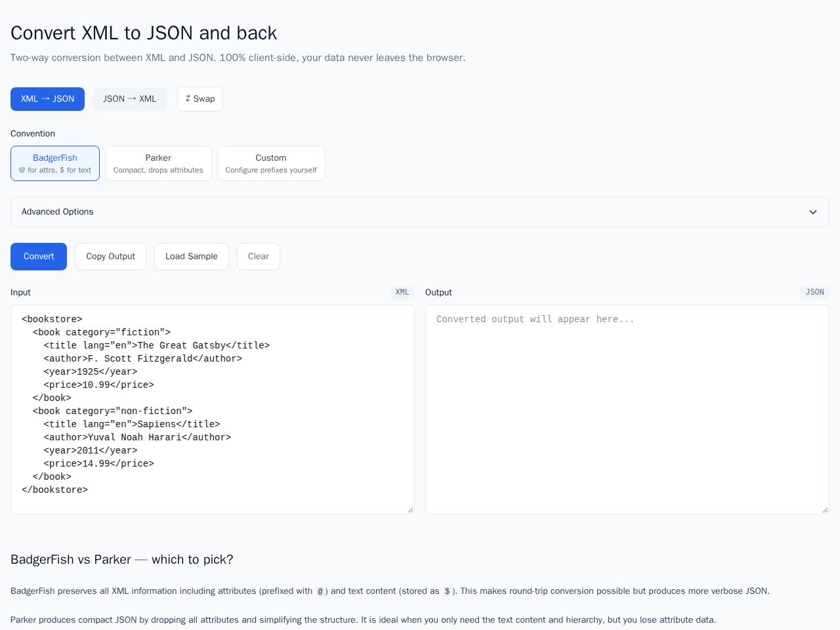840x630 pixels.
Task: Click the year 1925 line
Action: [x=91, y=371]
